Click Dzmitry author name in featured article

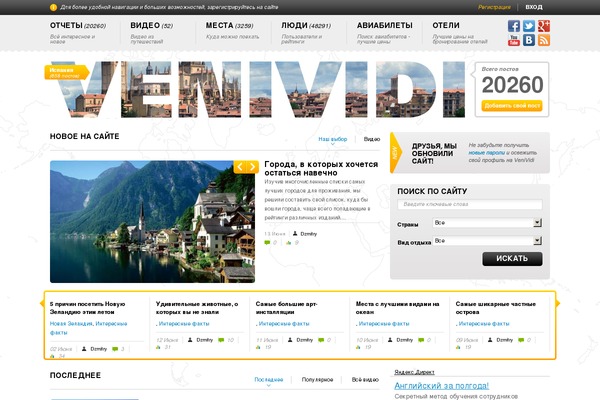coord(308,233)
